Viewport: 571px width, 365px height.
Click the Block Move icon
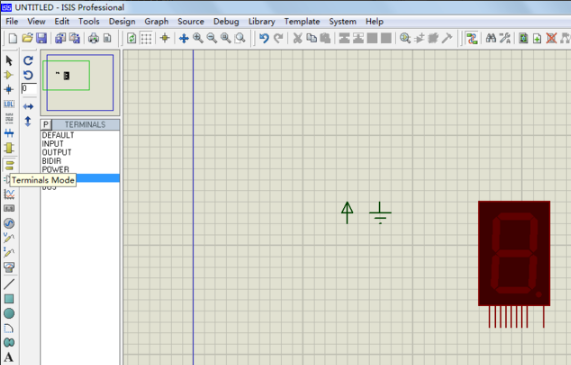(x=358, y=38)
